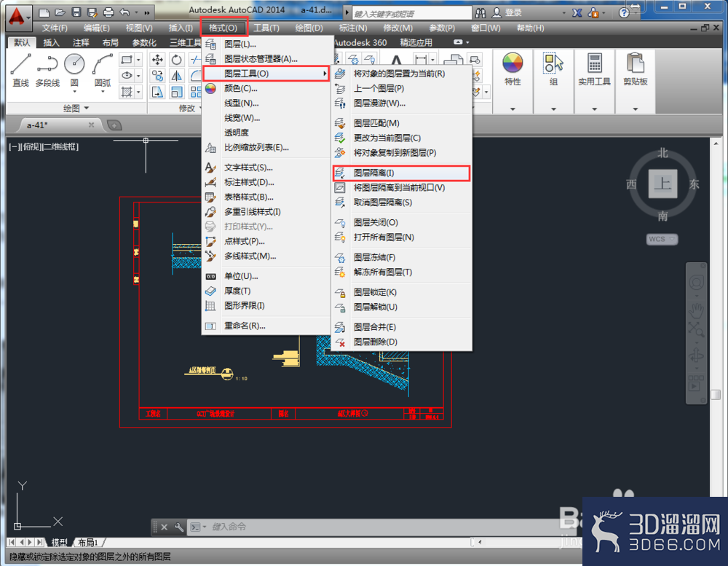Expand the 特性 panel arrow below it
Screen dimensions: 728x566
(x=513, y=109)
